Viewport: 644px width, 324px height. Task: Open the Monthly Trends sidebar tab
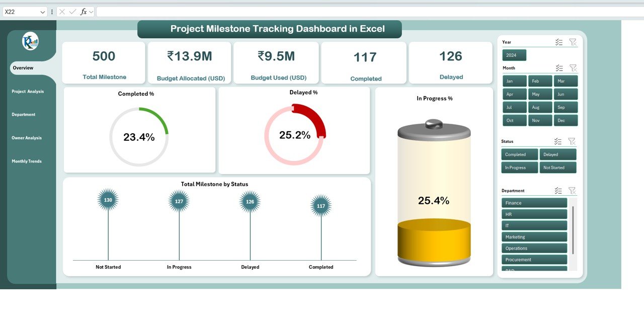click(27, 161)
